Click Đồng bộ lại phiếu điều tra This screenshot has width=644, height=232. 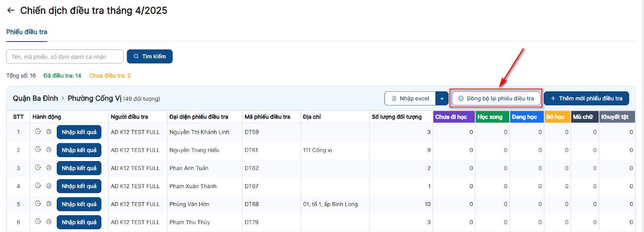496,98
